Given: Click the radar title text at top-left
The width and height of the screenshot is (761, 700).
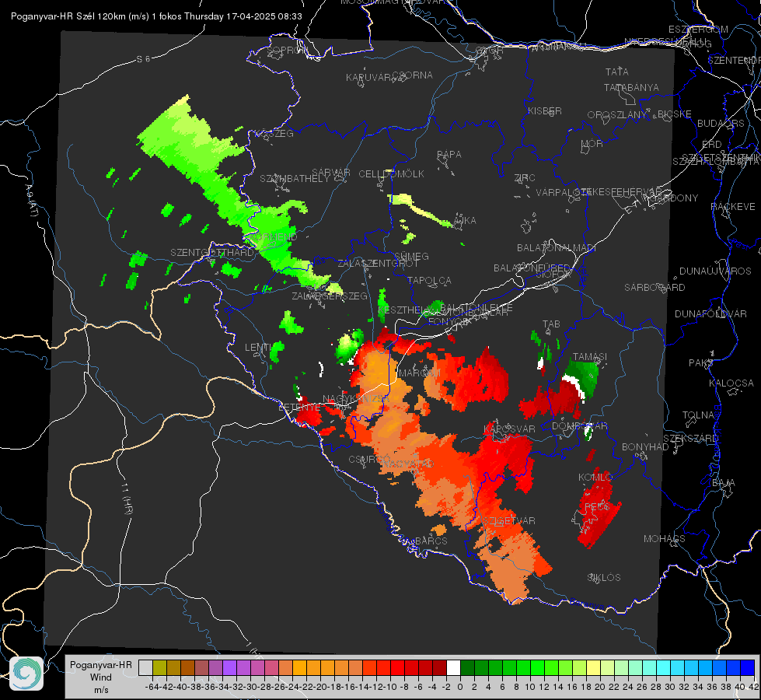Looking at the screenshot, I should [x=156, y=16].
